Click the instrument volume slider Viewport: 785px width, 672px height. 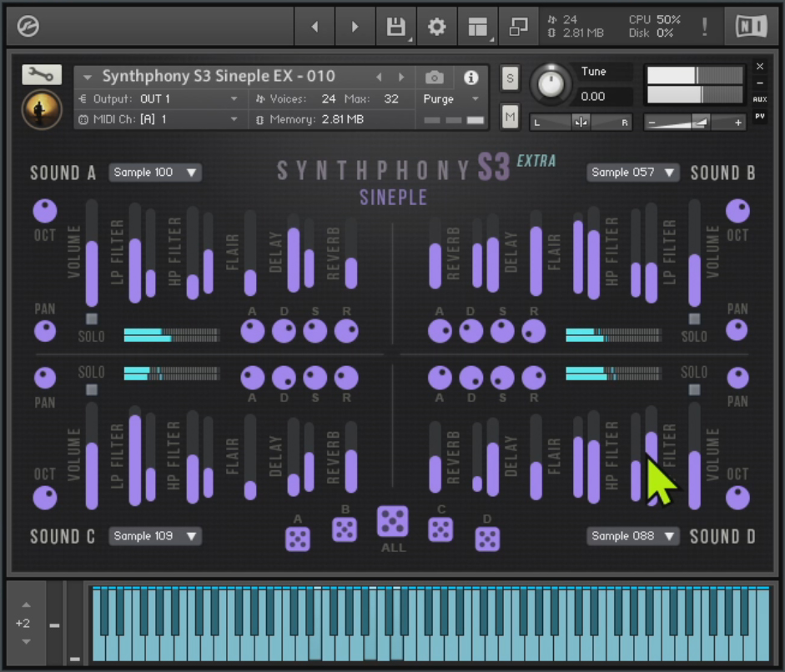695,122
